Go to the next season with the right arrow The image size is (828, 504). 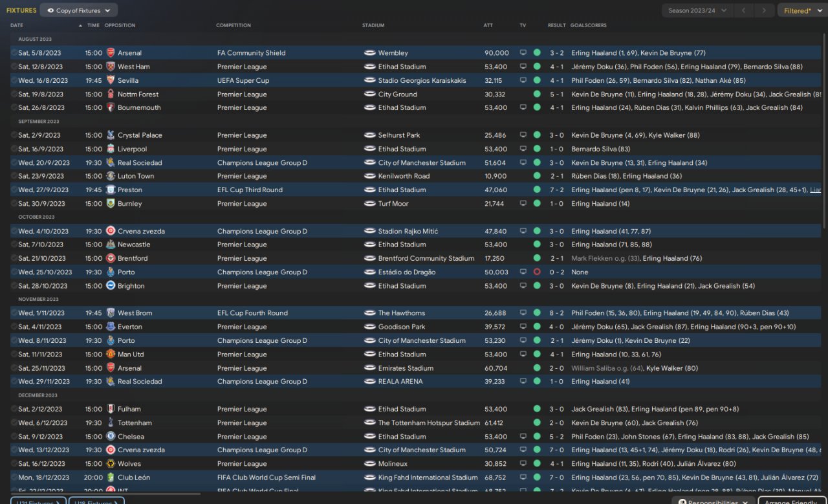pyautogui.click(x=765, y=10)
